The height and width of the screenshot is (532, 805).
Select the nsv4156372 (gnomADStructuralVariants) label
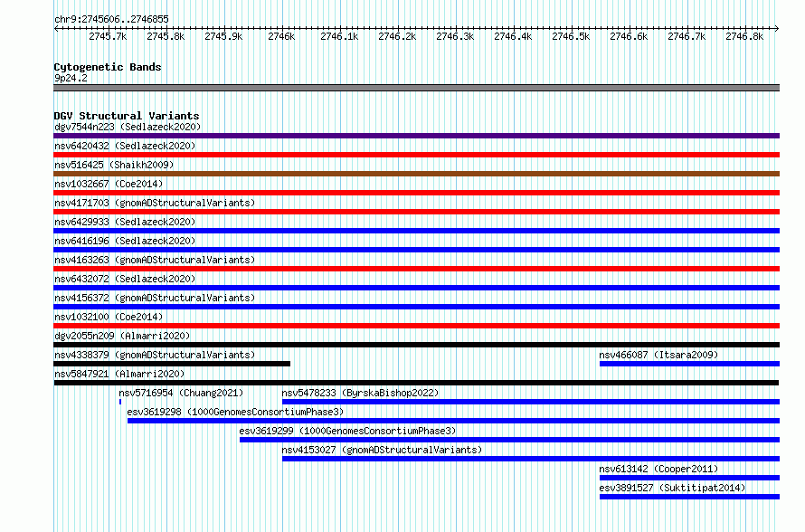[155, 298]
